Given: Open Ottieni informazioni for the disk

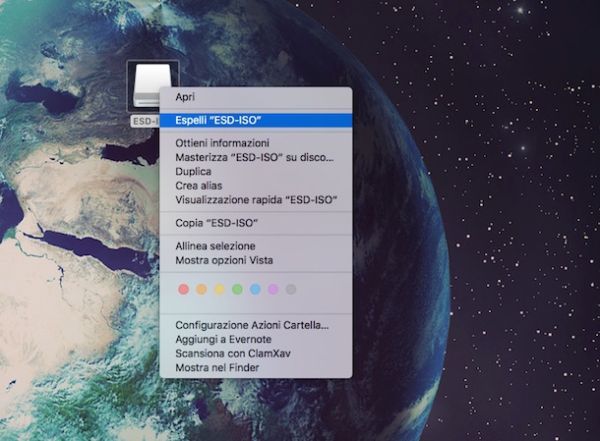Looking at the screenshot, I should (x=222, y=143).
